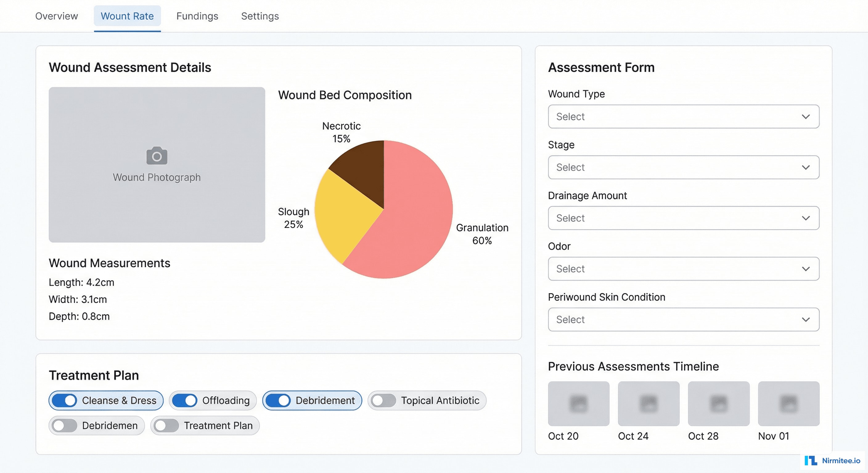Open the Oct 28 assessment thumbnail
Image resolution: width=868 pixels, height=473 pixels.
[x=718, y=404]
